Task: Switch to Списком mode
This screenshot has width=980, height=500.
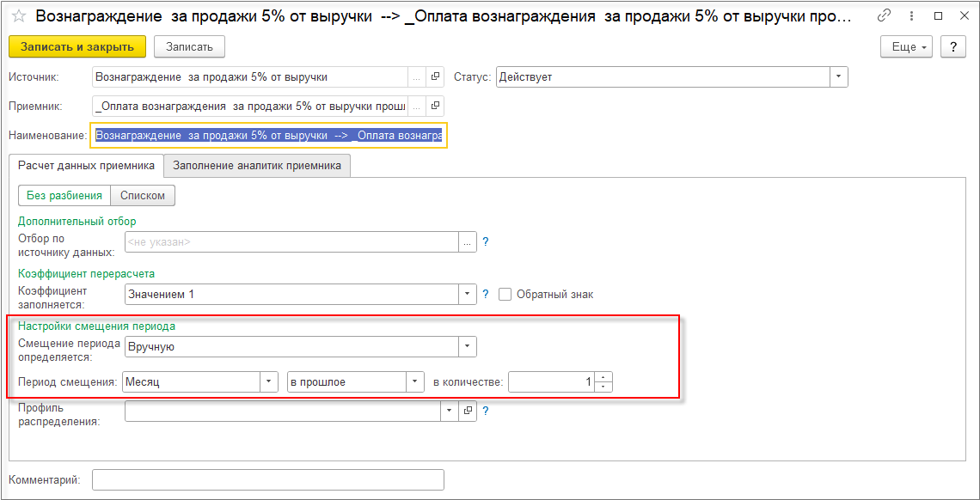Action: [143, 196]
